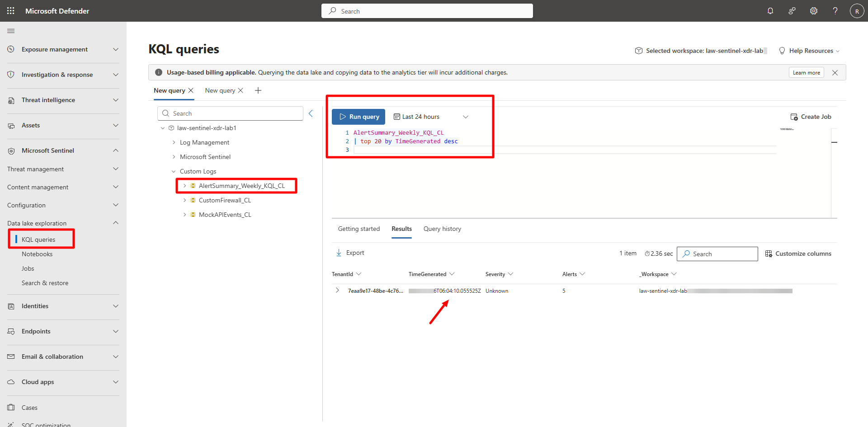The width and height of the screenshot is (868, 427).
Task: Open the help question mark icon
Action: click(x=835, y=11)
